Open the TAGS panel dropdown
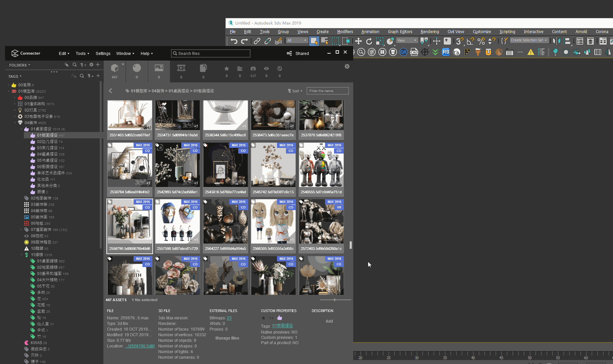Viewport: 613px width, 364px height. coord(15,76)
